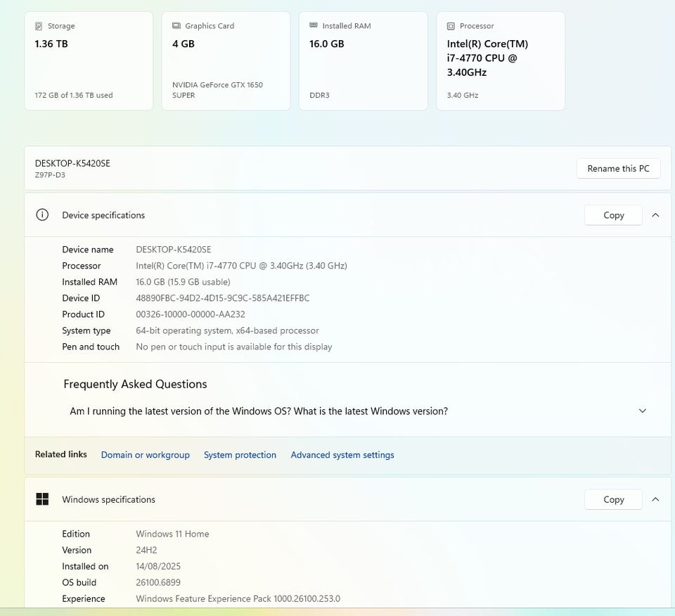Click the Storage drive icon
The width and height of the screenshot is (675, 616).
tap(39, 26)
